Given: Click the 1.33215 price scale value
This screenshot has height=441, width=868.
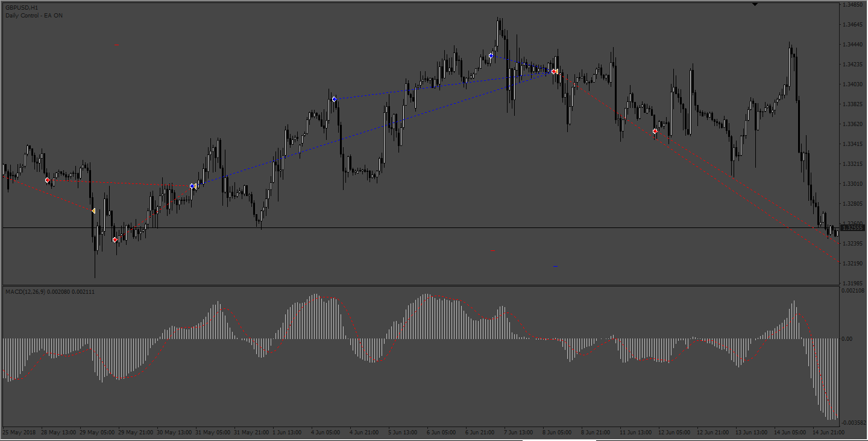Looking at the screenshot, I should pyautogui.click(x=854, y=164).
